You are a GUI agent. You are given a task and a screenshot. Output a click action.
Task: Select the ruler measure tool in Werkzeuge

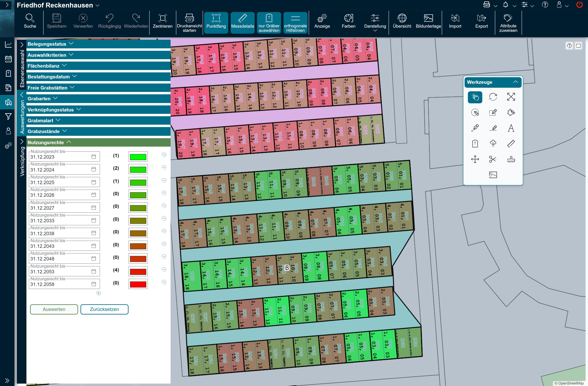click(511, 144)
